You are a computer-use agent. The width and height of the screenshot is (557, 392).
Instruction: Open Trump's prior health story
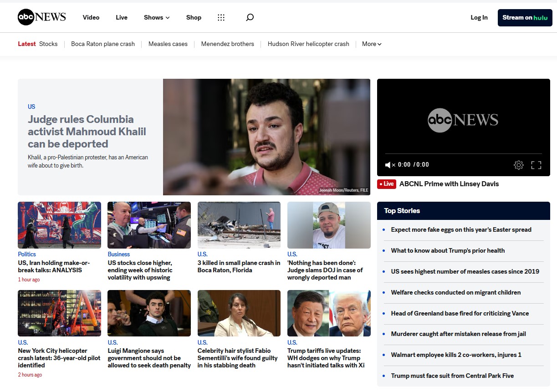(448, 250)
